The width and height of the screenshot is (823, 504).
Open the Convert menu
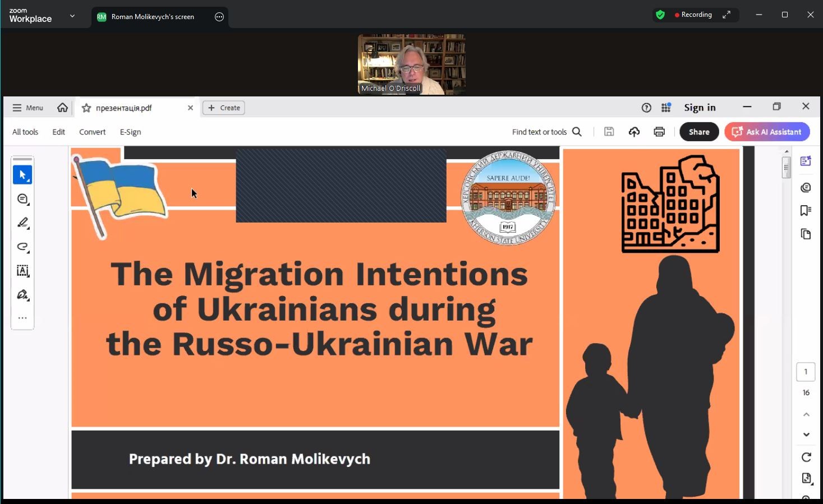pos(92,132)
